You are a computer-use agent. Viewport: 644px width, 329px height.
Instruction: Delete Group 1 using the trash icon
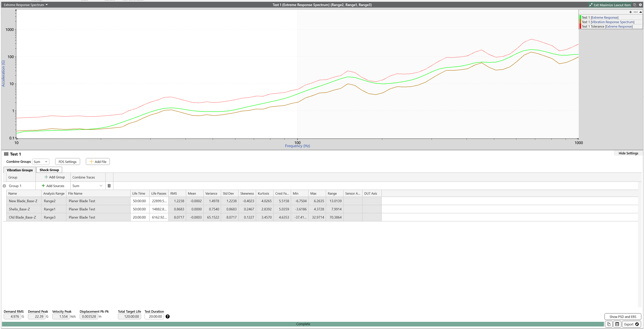(x=109, y=186)
